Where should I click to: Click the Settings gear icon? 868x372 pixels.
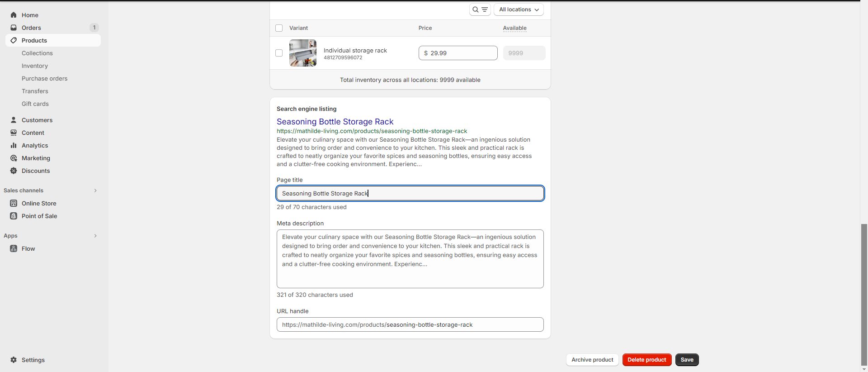click(14, 360)
